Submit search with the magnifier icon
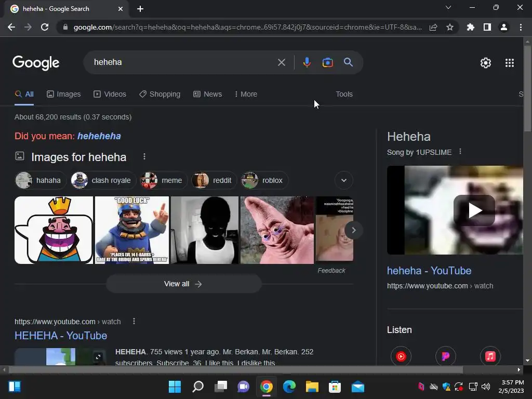532x399 pixels. (349, 62)
